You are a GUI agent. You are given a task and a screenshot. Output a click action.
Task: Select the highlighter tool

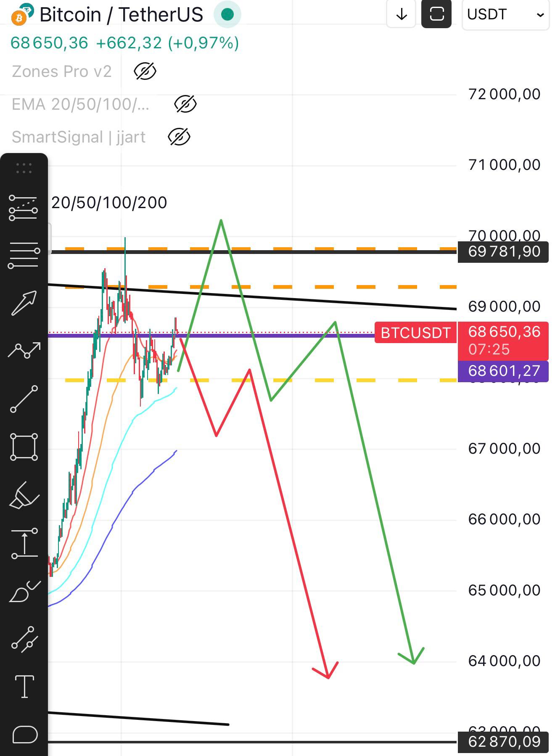click(x=24, y=495)
